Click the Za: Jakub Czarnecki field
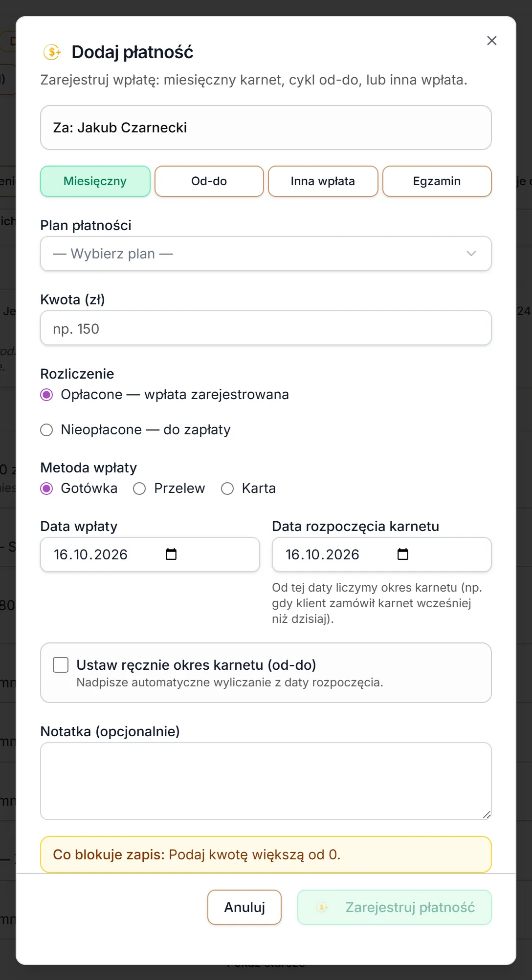532x980 pixels. (x=266, y=128)
